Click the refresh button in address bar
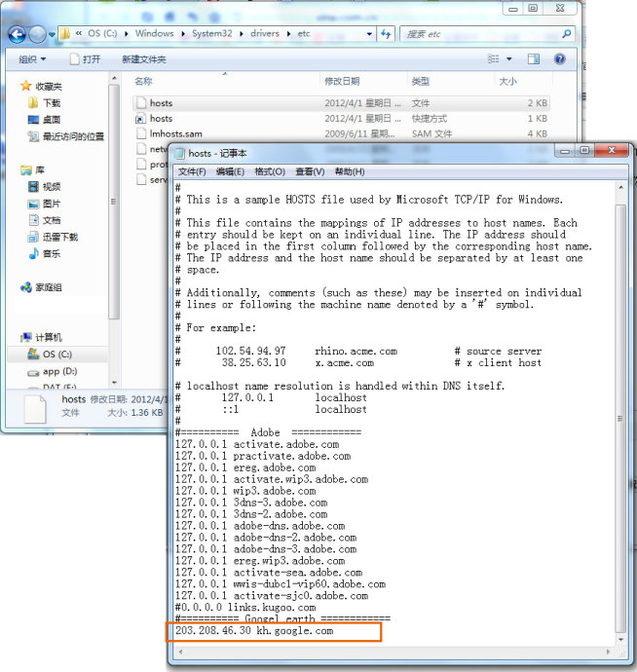637x672 pixels. click(386, 34)
